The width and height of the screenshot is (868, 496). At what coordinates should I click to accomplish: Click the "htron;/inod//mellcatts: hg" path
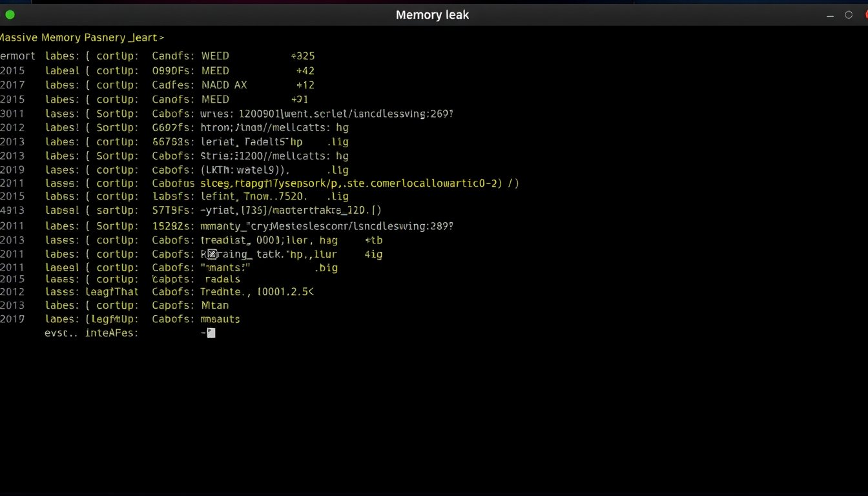[274, 128]
